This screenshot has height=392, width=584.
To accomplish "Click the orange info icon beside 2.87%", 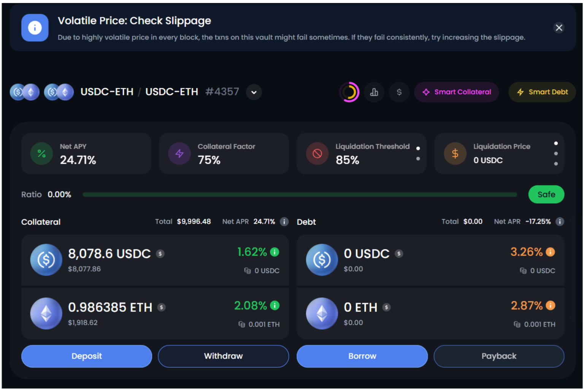I will (x=550, y=305).
